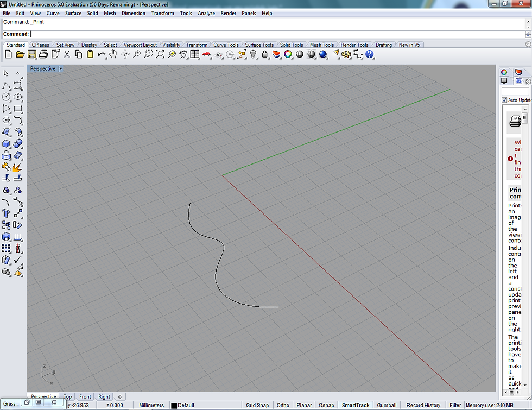Image resolution: width=532 pixels, height=410 pixels.
Task: Click the Copy icon in toolbar
Action: click(x=78, y=54)
